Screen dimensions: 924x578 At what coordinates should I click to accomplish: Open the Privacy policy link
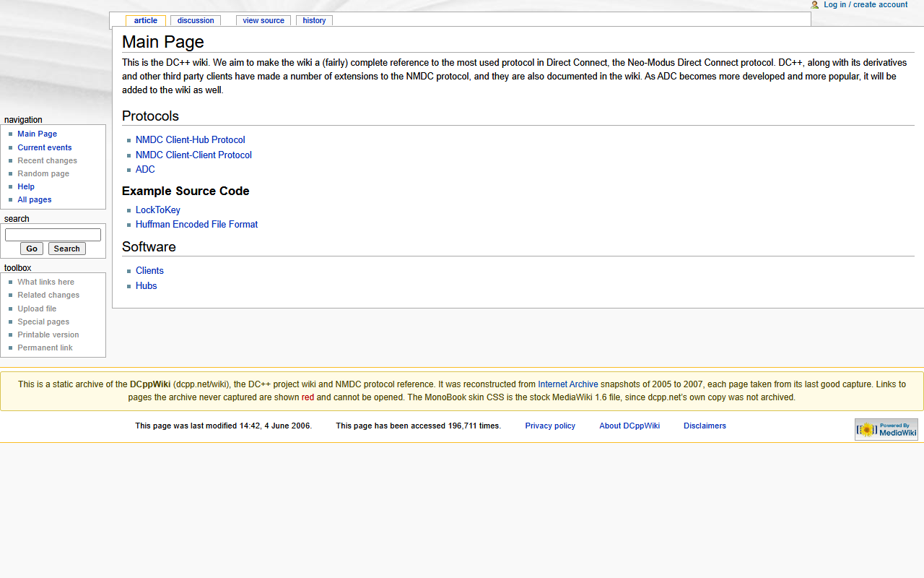point(550,426)
